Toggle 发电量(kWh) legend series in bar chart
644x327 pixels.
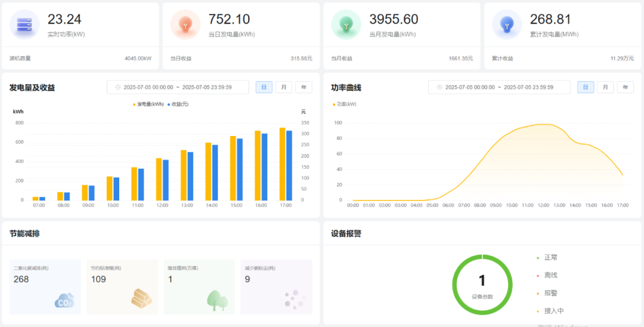(148, 104)
